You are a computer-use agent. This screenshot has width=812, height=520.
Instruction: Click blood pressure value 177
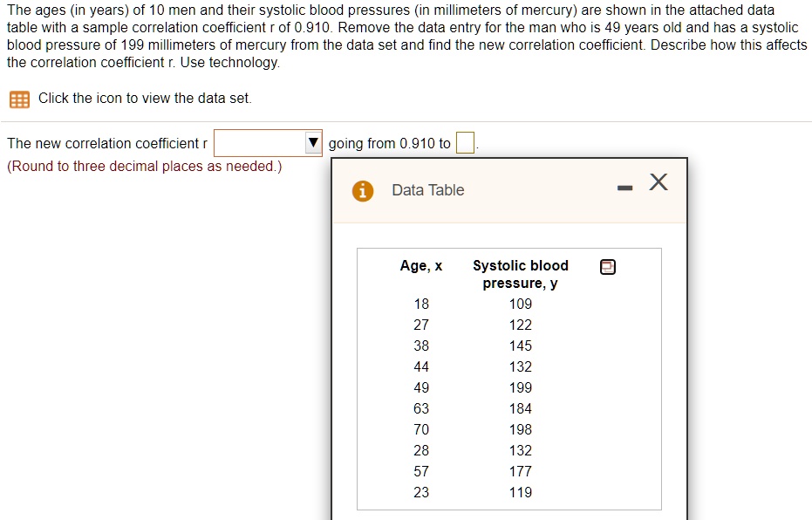coord(521,471)
